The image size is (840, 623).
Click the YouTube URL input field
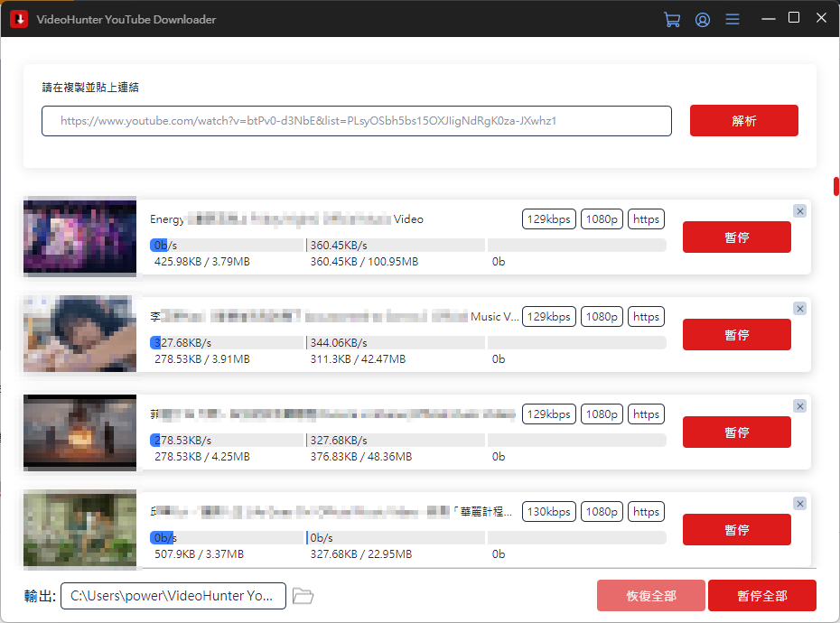[356, 121]
